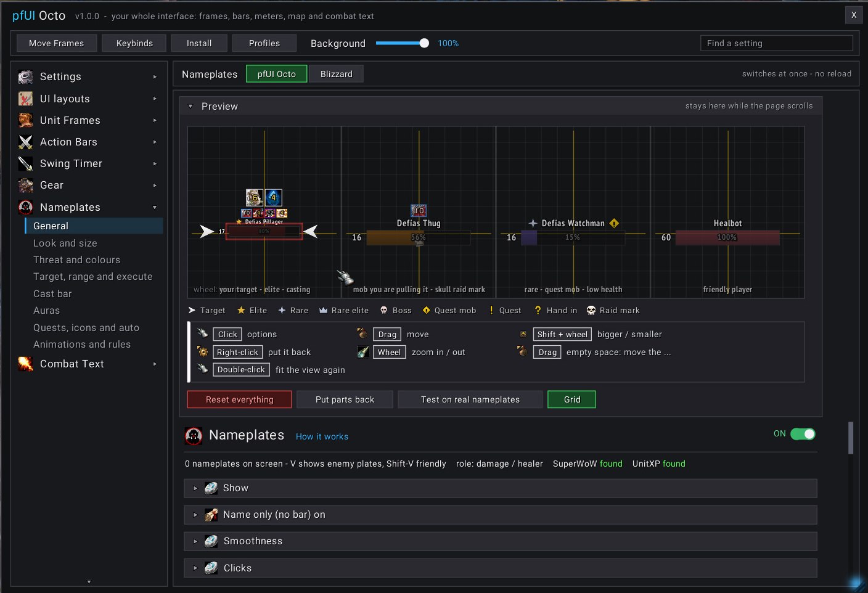Click the Unit Frames sidebar icon
The width and height of the screenshot is (868, 593).
(25, 120)
